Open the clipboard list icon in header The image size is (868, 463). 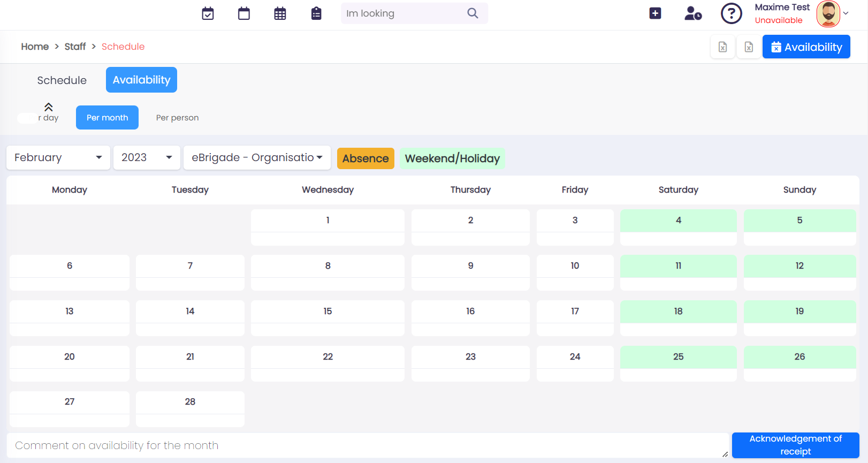[x=316, y=13]
